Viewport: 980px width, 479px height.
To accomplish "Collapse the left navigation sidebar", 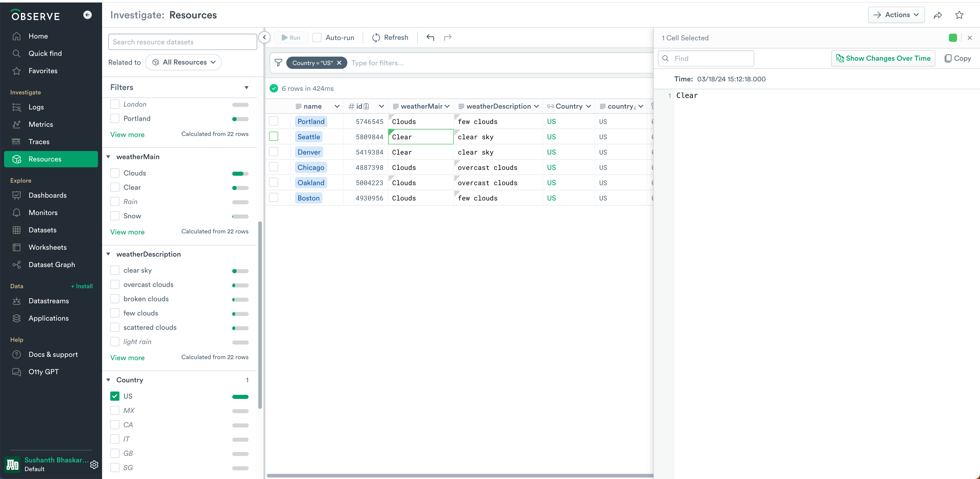I will click(x=88, y=15).
